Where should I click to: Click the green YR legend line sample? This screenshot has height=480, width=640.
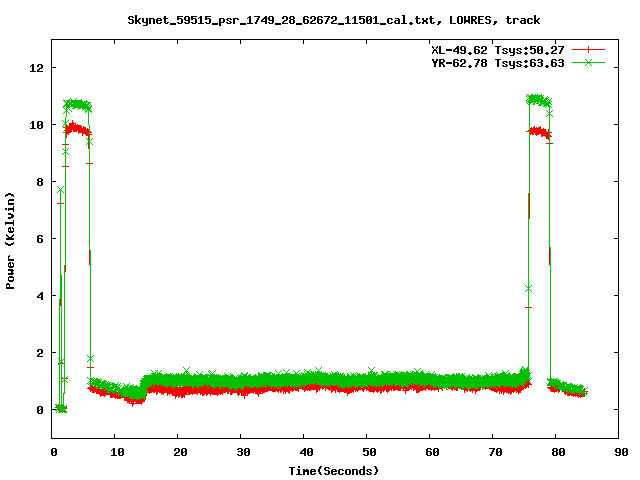click(588, 62)
